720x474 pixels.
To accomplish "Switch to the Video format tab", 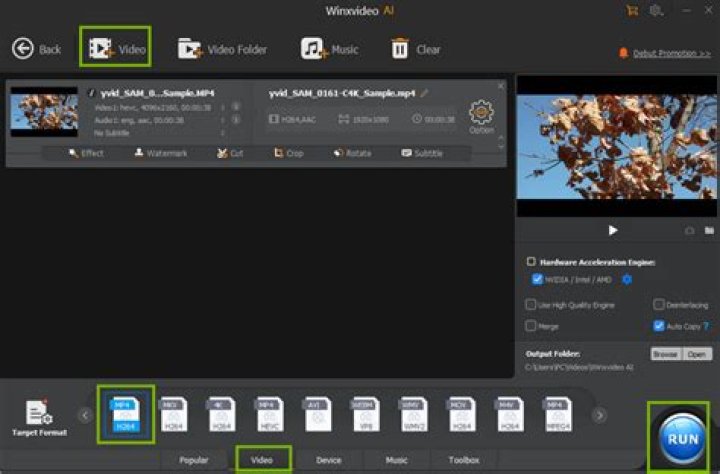I will 262,460.
